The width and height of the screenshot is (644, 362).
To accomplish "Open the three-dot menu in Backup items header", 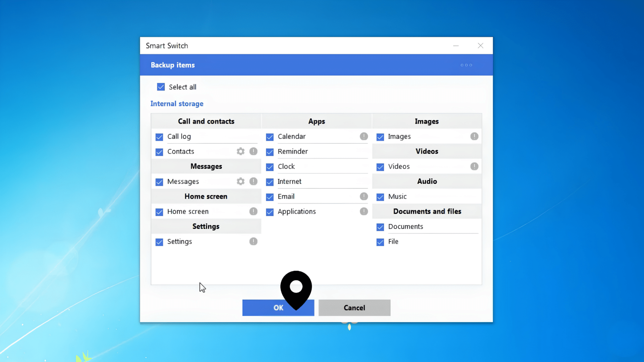I will [x=466, y=65].
